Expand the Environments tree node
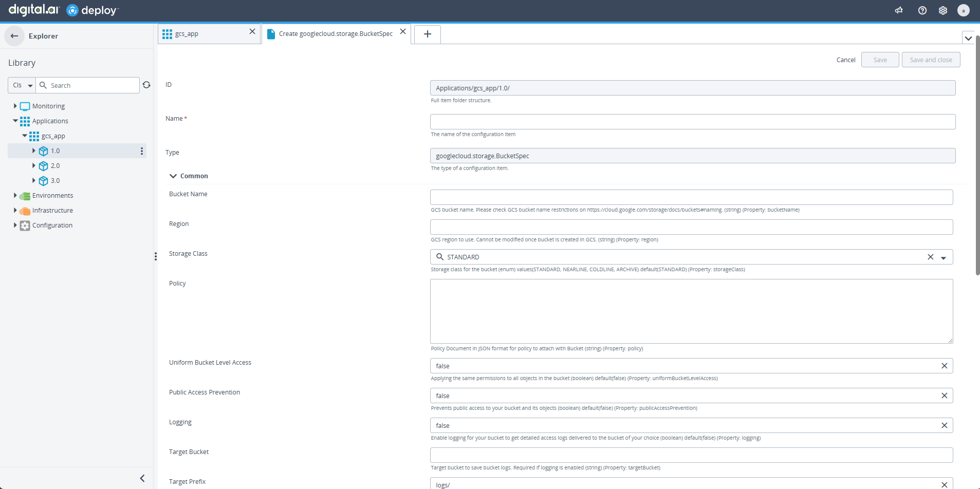Screen dimensions: 980x489 click(x=15, y=195)
